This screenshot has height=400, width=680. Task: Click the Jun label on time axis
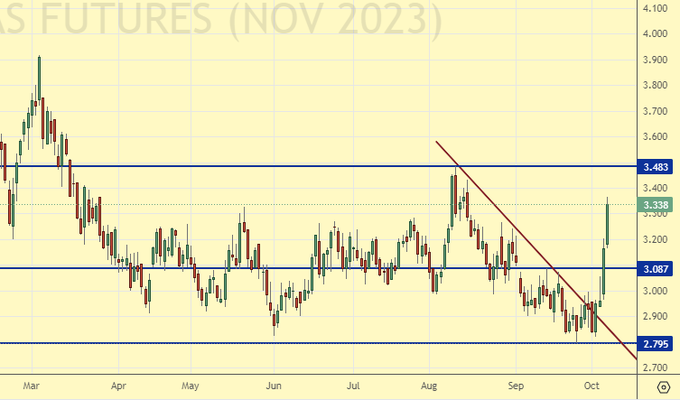point(274,384)
